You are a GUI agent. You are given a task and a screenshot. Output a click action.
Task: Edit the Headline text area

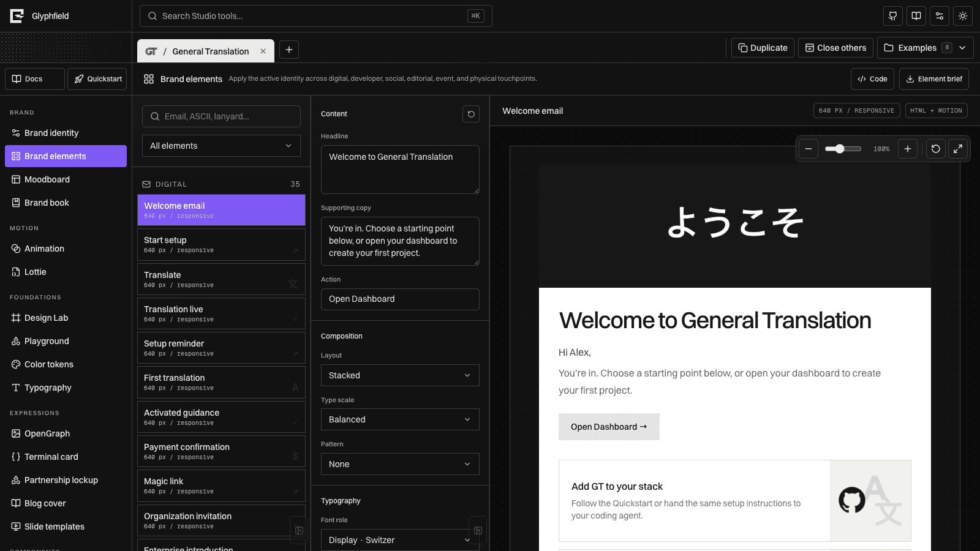pos(400,170)
